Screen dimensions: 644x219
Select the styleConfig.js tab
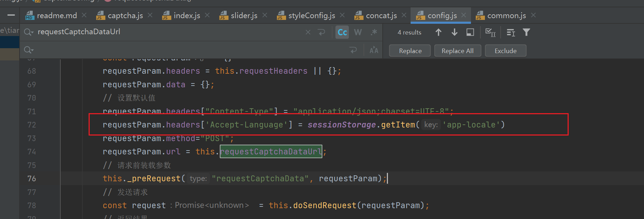click(x=306, y=16)
